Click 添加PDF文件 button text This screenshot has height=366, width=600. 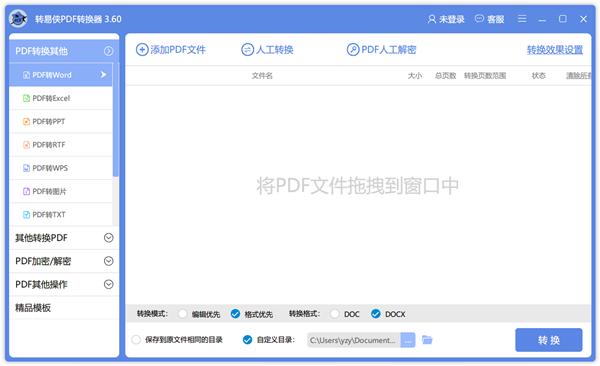[x=178, y=50]
